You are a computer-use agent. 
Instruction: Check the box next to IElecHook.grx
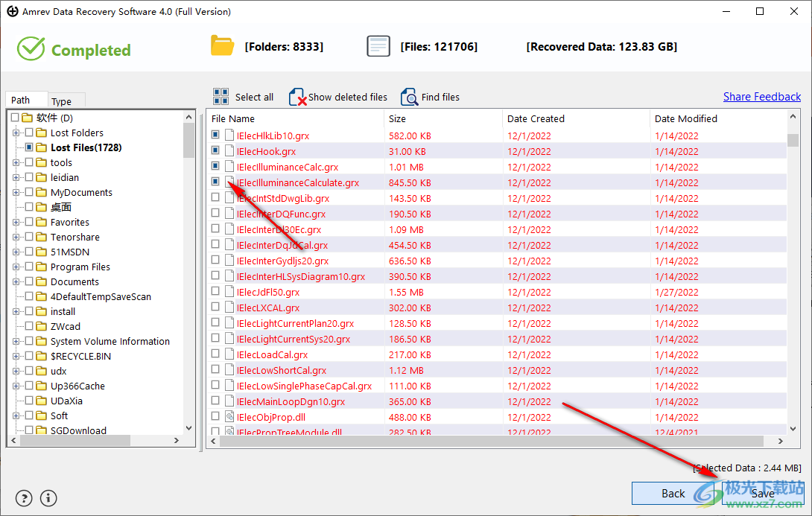tap(216, 150)
